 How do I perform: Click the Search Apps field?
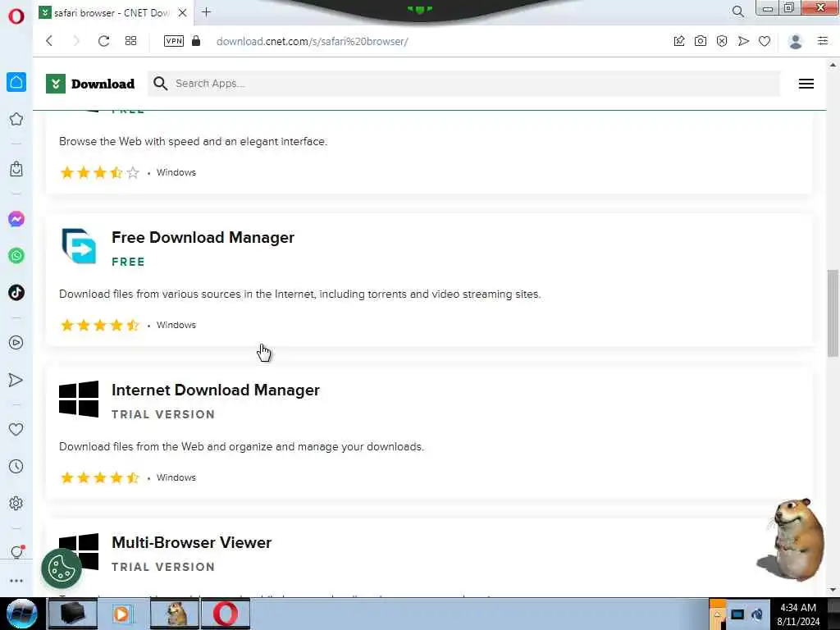[463, 84]
